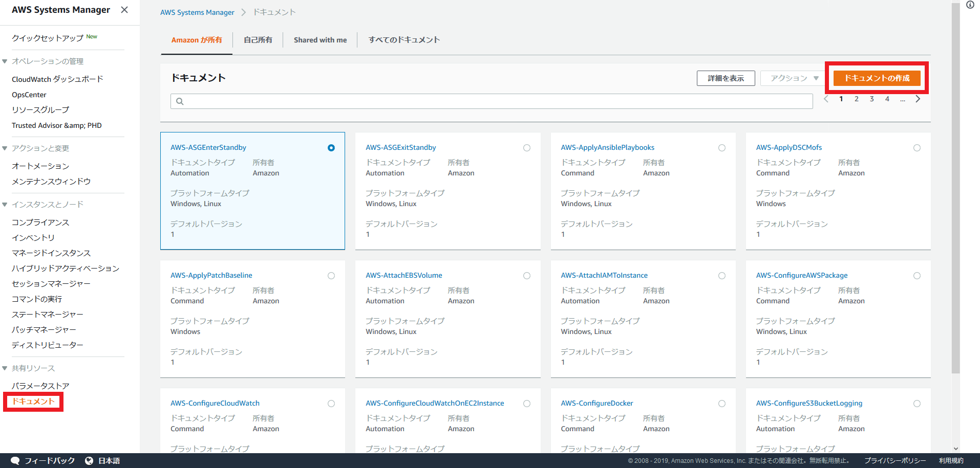Collapse the オペレーションの管理 section

pos(5,61)
